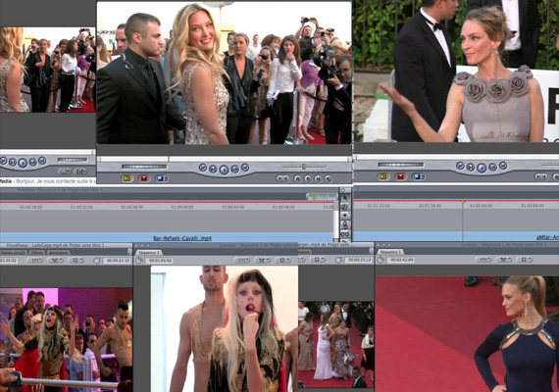The width and height of the screenshot is (559, 392).
Task: Click the playhead marker in right timeline ruler
Action: point(463,202)
